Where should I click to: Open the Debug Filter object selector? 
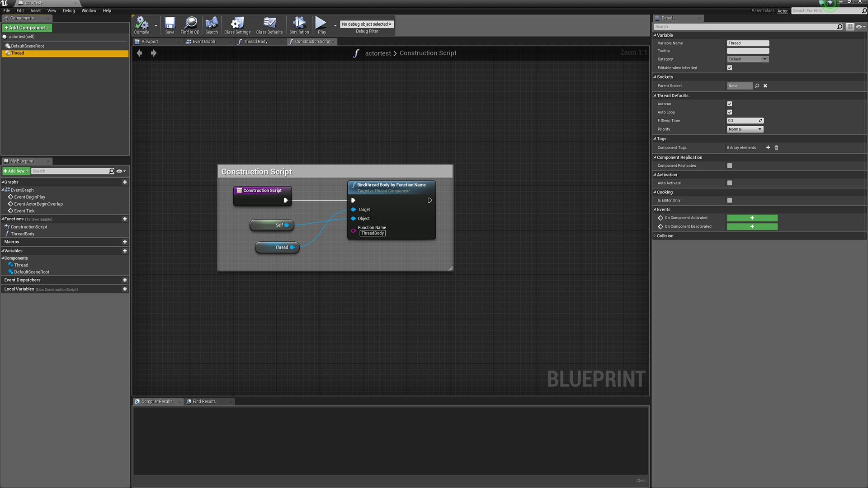pos(366,24)
